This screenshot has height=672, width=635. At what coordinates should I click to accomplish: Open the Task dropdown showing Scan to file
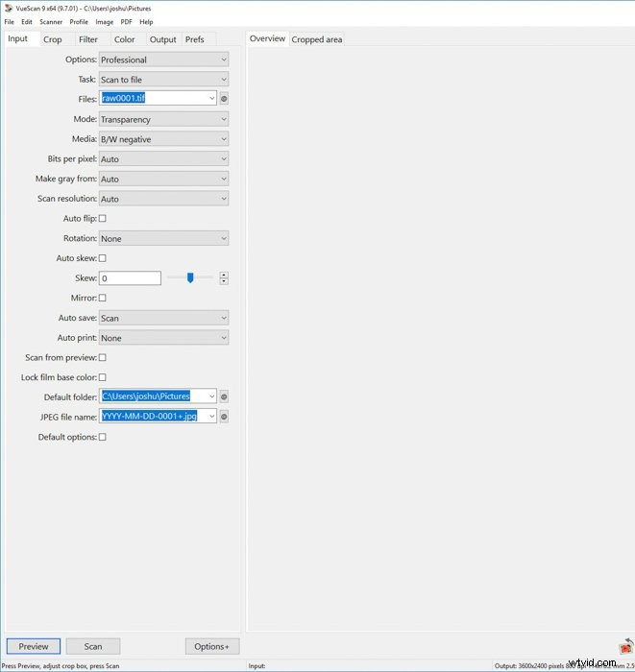click(163, 80)
